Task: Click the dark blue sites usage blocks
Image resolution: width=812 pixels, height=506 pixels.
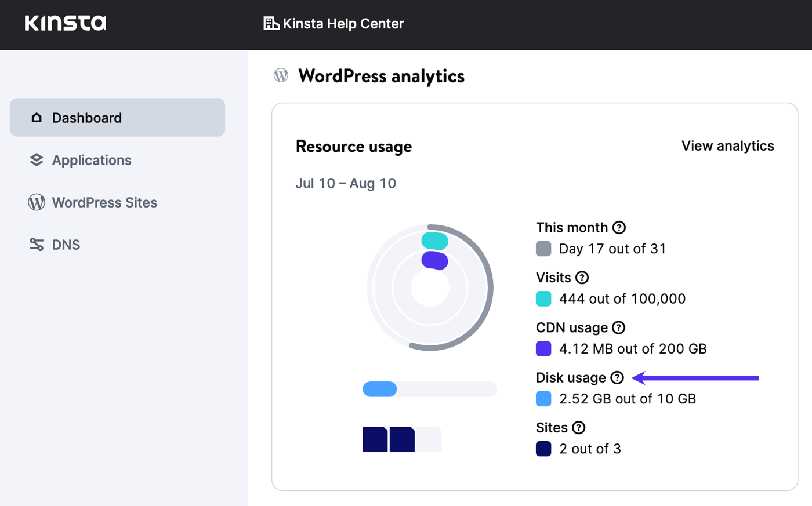Action: pos(389,439)
